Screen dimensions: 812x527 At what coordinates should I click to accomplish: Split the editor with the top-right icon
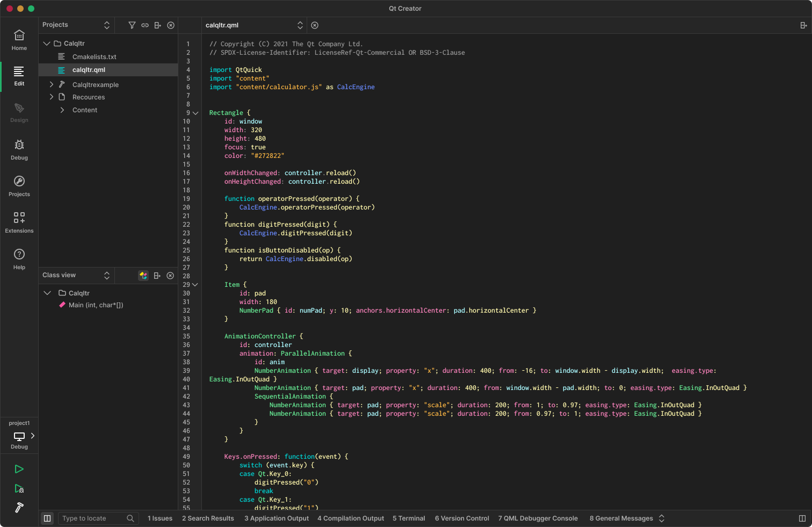803,25
